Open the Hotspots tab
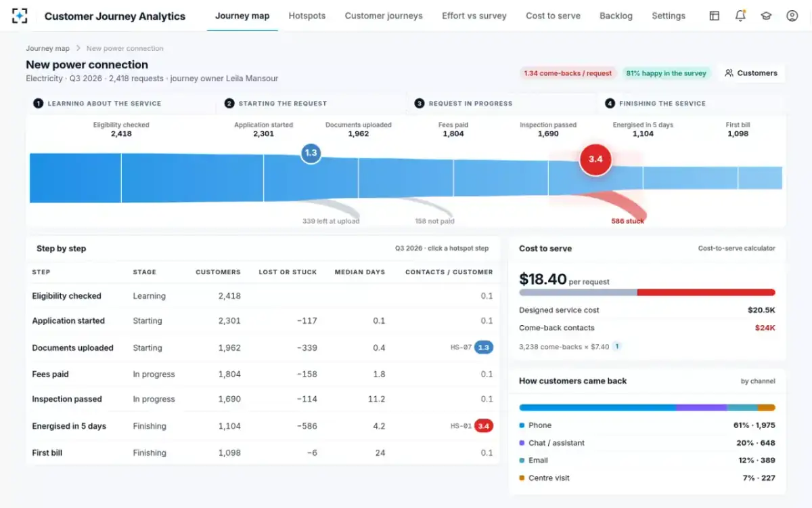This screenshot has height=508, width=812. 307,16
